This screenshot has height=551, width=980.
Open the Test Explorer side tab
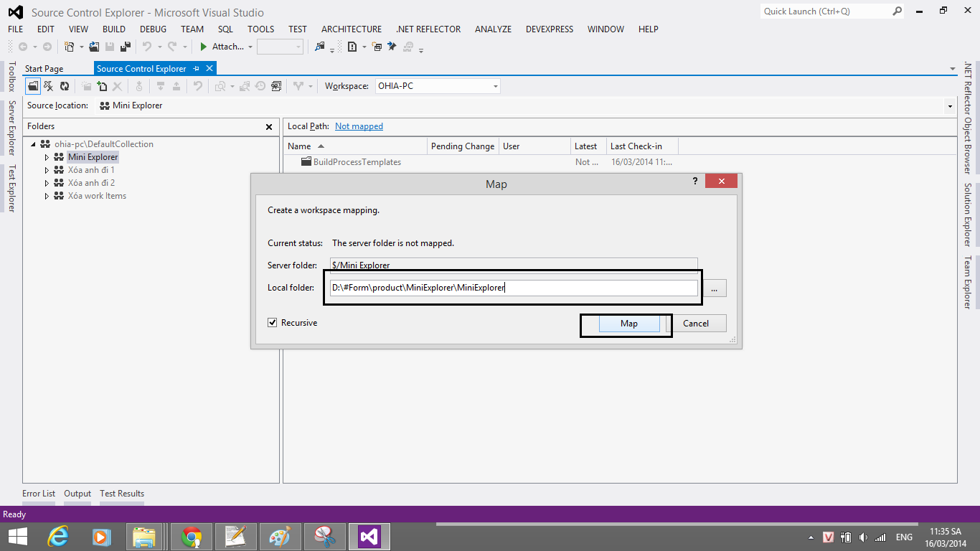pyautogui.click(x=11, y=188)
